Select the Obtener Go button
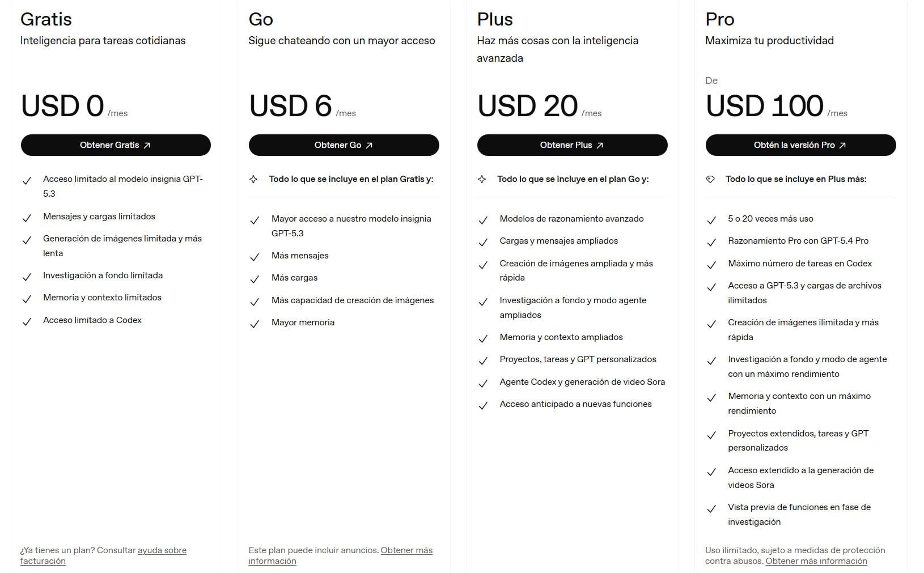 344,145
